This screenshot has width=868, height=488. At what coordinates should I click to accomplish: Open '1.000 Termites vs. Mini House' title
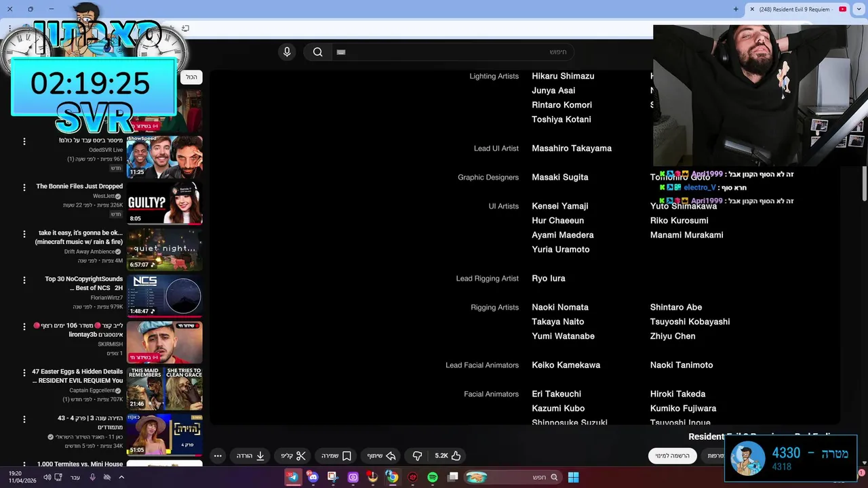pyautogui.click(x=80, y=464)
